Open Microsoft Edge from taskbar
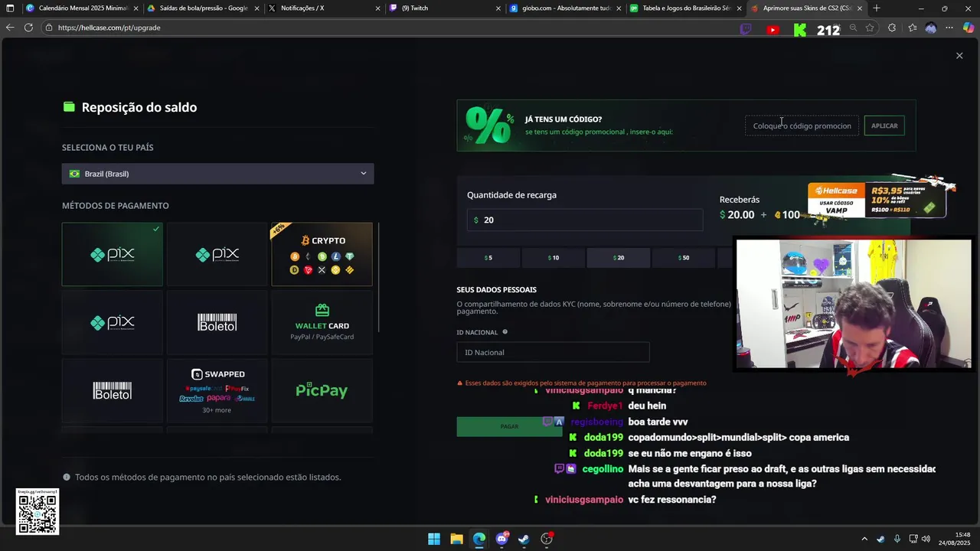980x551 pixels. tap(479, 539)
